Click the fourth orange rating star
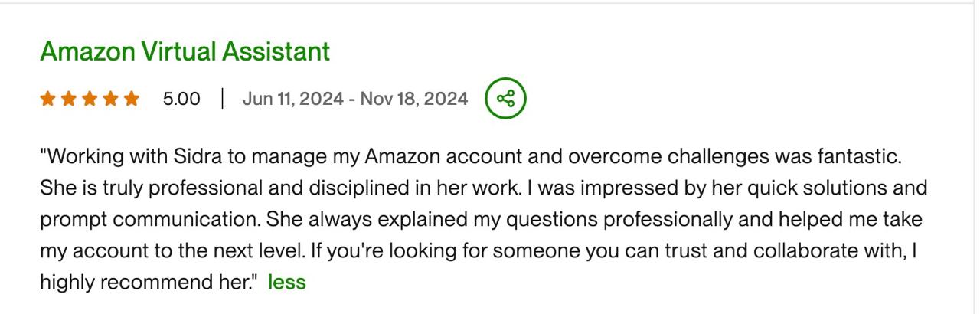This screenshot has width=980, height=314. point(110,99)
